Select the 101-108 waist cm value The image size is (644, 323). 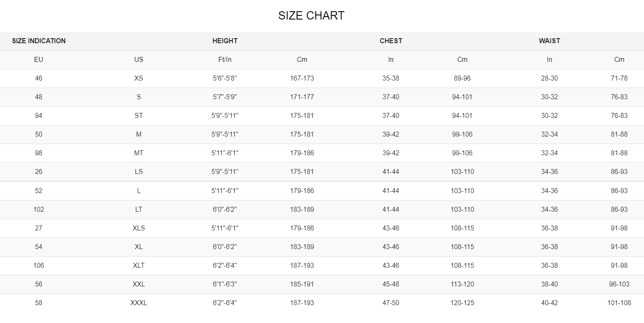pos(619,303)
